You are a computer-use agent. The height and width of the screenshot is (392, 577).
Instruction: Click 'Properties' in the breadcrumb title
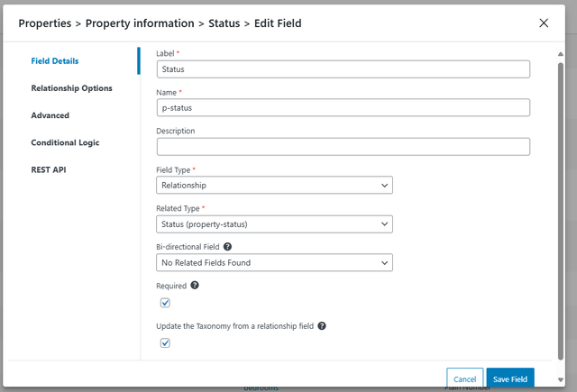click(45, 23)
